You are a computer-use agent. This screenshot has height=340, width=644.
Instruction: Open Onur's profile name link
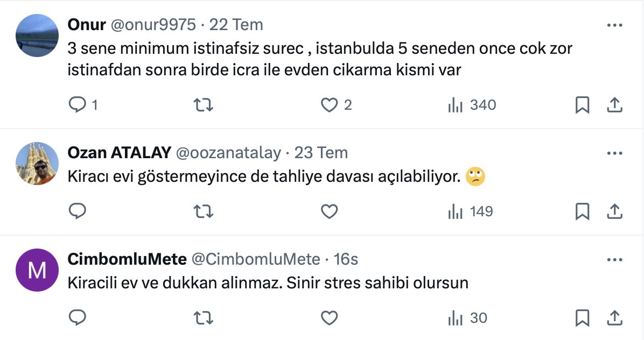(x=87, y=25)
